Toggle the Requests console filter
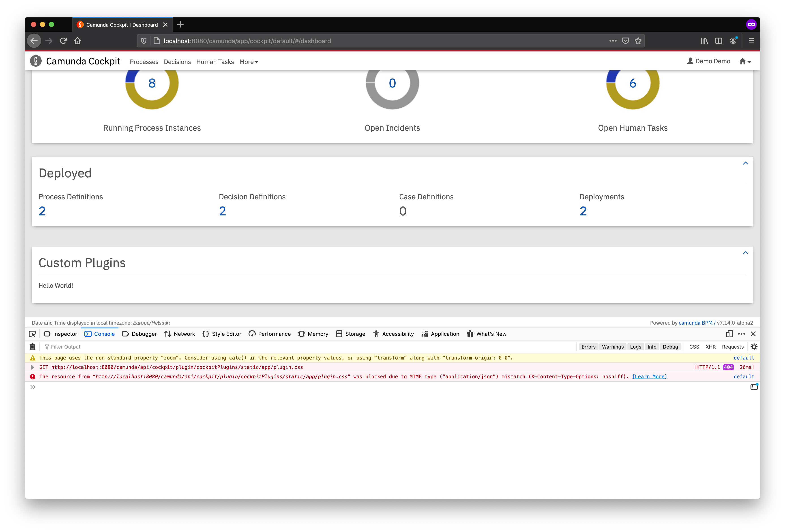The image size is (785, 532). coord(733,347)
